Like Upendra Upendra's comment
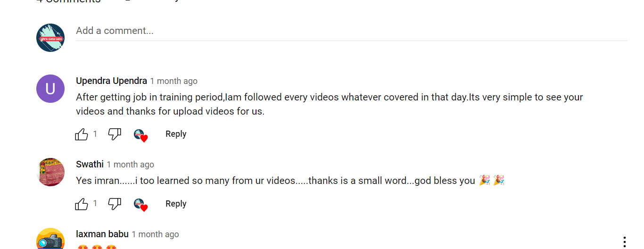644x249 pixels. (x=82, y=134)
